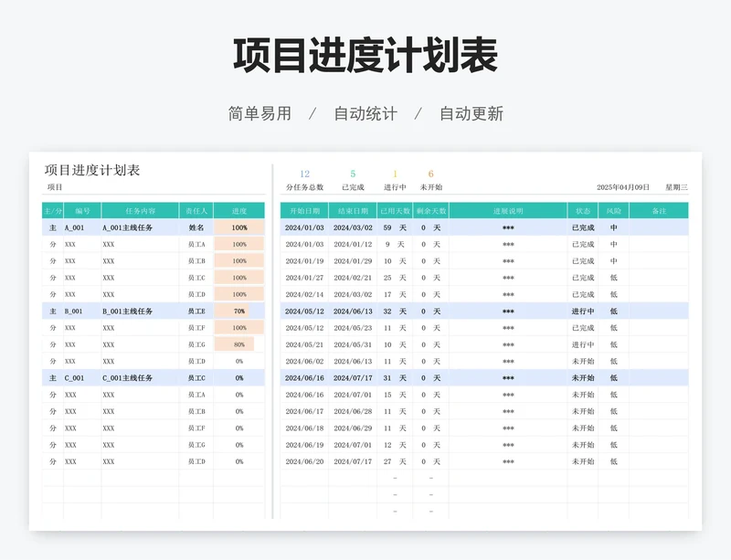Select the 主/分 column header
Screen dimensions: 731x560
coord(53,211)
